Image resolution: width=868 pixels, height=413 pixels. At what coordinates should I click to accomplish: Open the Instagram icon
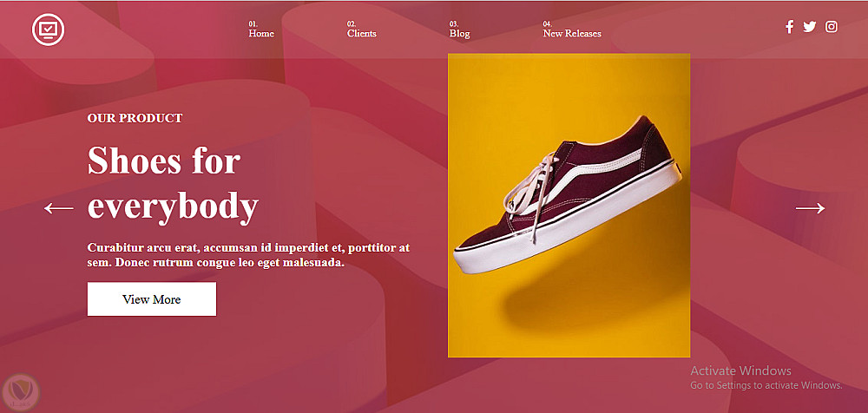pyautogui.click(x=831, y=27)
